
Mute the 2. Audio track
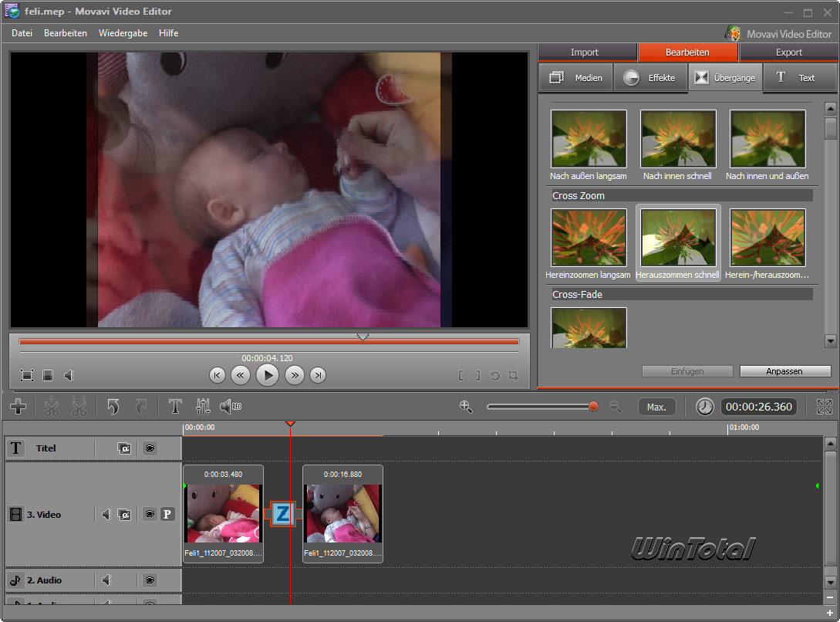coord(107,580)
